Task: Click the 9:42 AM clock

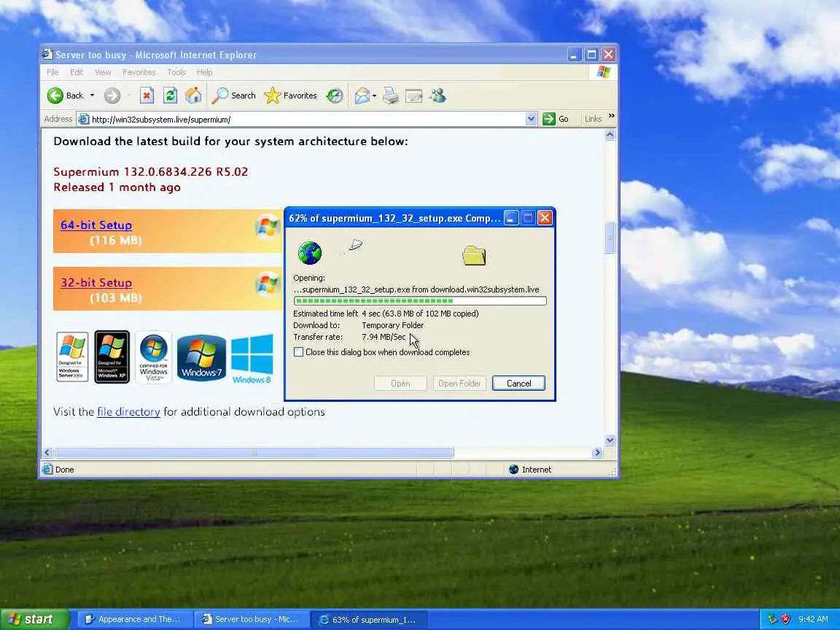Action: (813, 619)
